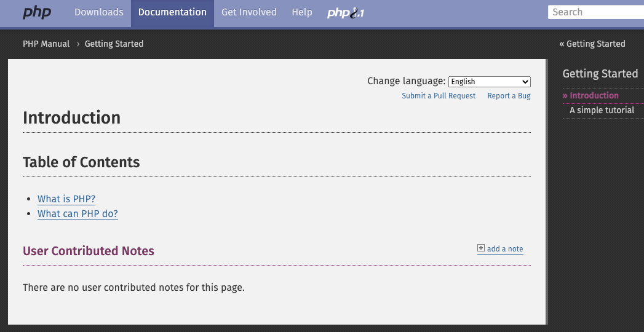
Task: Click the php logo in header
Action: tap(37, 12)
